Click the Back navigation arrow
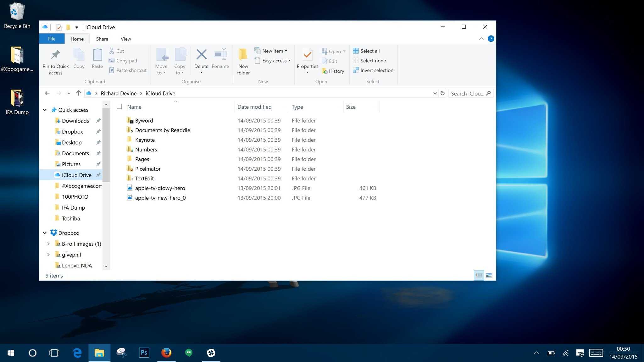The width and height of the screenshot is (644, 362). [x=47, y=93]
